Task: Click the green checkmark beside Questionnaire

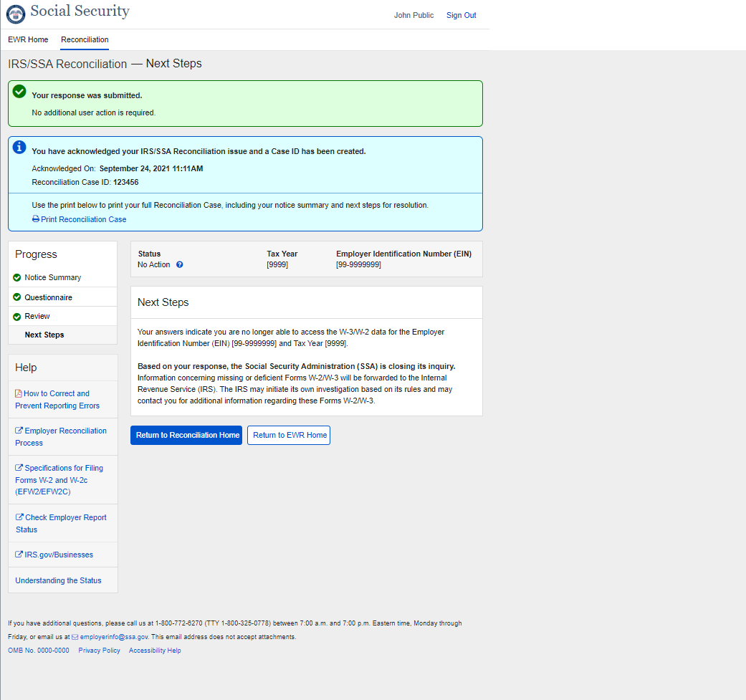Action: (x=17, y=297)
